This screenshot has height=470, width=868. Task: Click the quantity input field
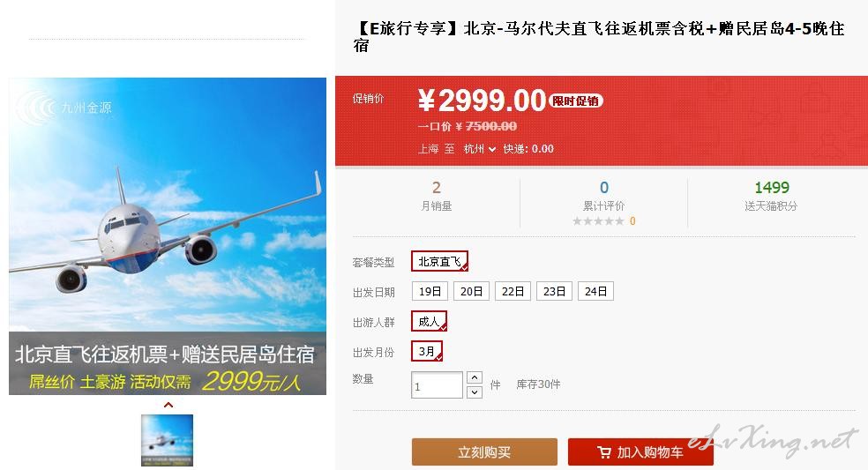pos(437,384)
